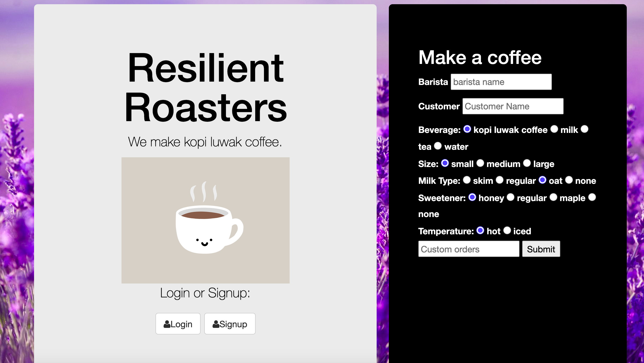Choose tea as the beverage
644x363 pixels.
(585, 129)
